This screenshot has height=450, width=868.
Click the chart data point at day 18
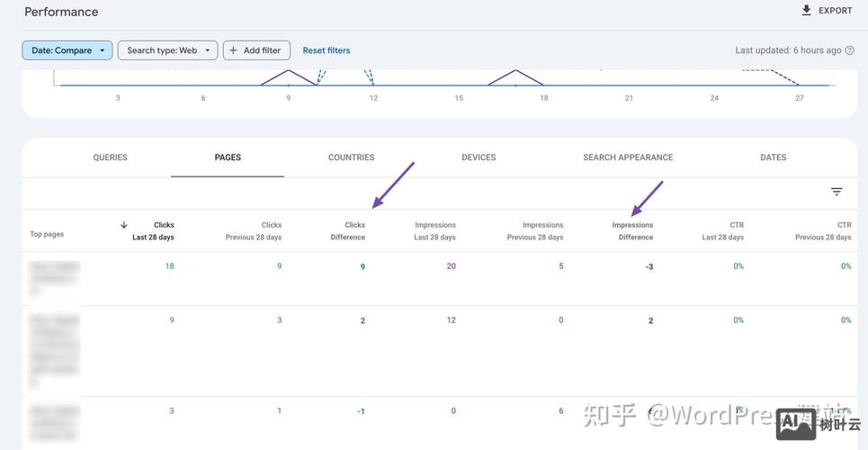[544, 85]
